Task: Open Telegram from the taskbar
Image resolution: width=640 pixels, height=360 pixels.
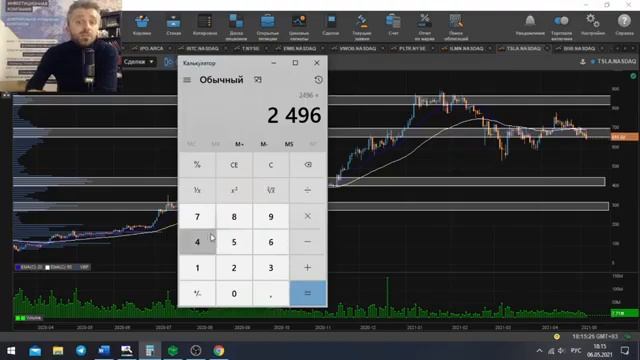Action: pos(81,351)
